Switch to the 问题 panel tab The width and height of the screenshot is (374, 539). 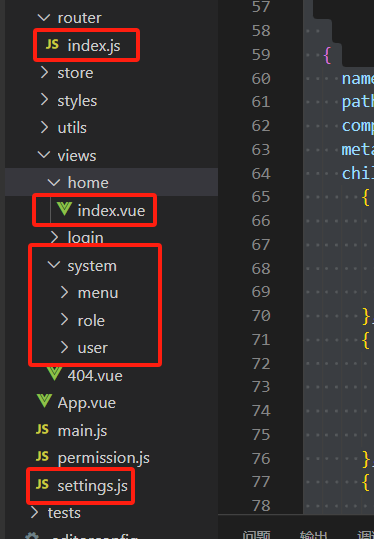tap(256, 535)
